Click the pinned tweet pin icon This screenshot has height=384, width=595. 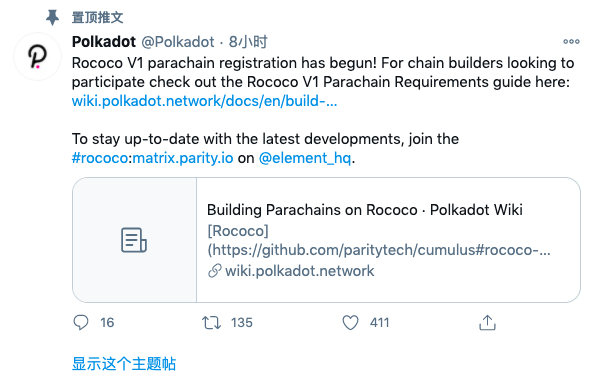(52, 17)
